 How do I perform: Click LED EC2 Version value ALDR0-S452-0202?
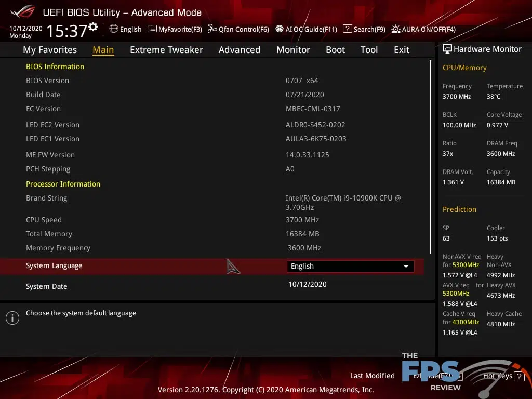[x=315, y=125]
